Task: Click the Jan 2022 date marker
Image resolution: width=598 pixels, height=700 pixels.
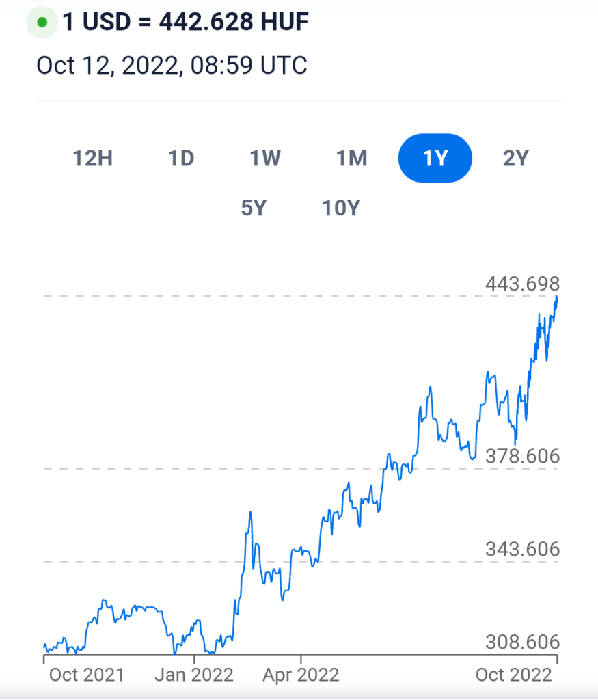Action: click(x=195, y=675)
